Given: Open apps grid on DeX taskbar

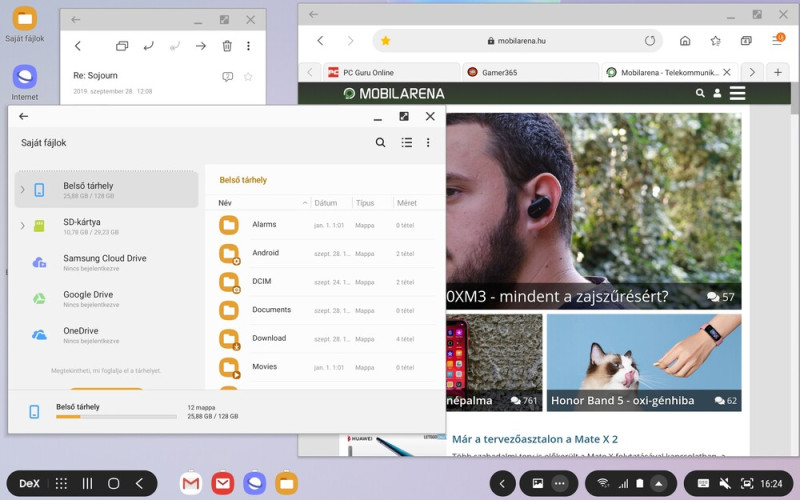Looking at the screenshot, I should pyautogui.click(x=61, y=484).
